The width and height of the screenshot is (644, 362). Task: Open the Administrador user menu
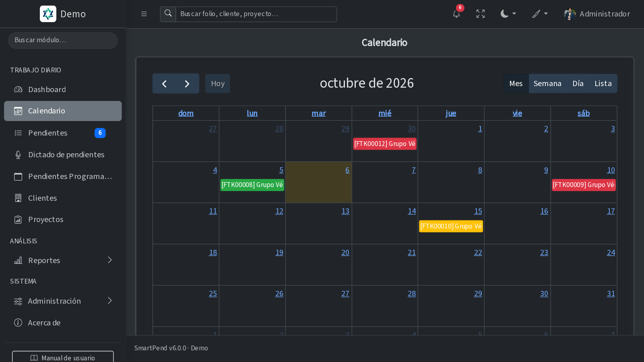(x=597, y=14)
